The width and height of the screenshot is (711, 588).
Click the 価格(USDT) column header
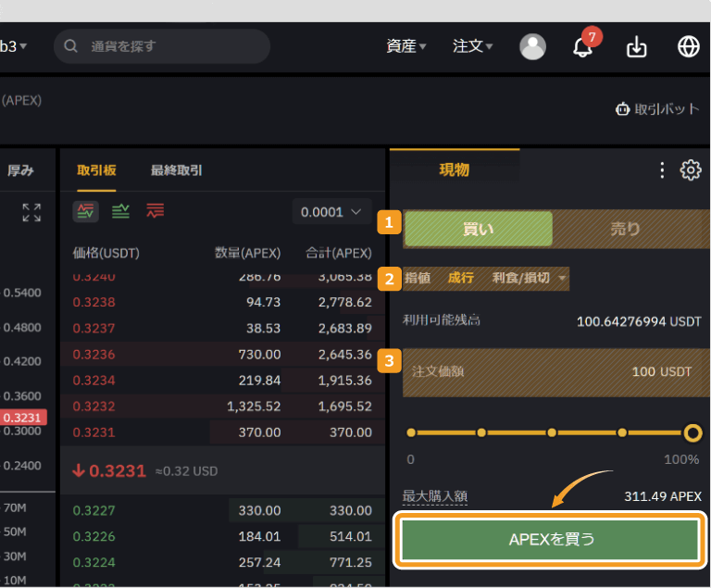(106, 253)
